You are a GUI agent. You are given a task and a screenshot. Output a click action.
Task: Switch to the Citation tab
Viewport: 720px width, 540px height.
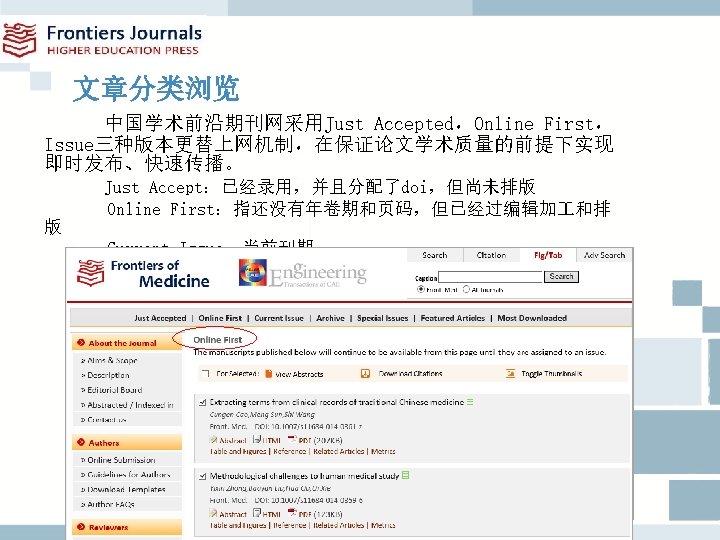click(491, 255)
